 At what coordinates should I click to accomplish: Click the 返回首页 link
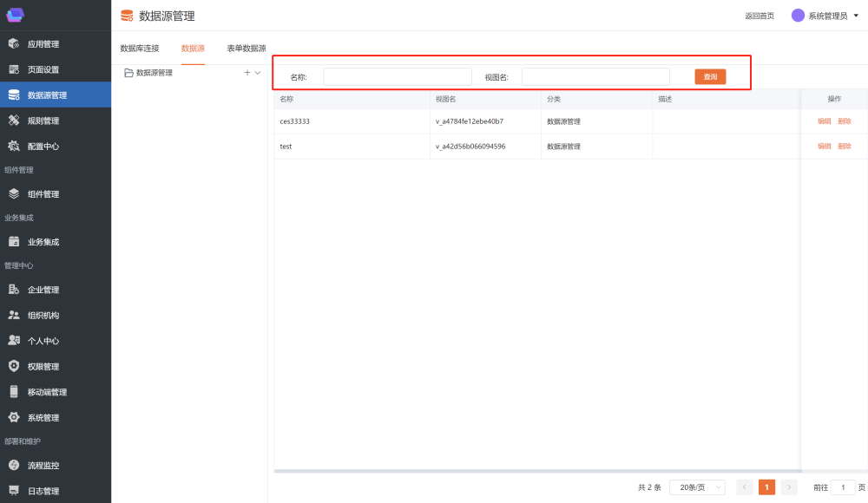pyautogui.click(x=759, y=16)
